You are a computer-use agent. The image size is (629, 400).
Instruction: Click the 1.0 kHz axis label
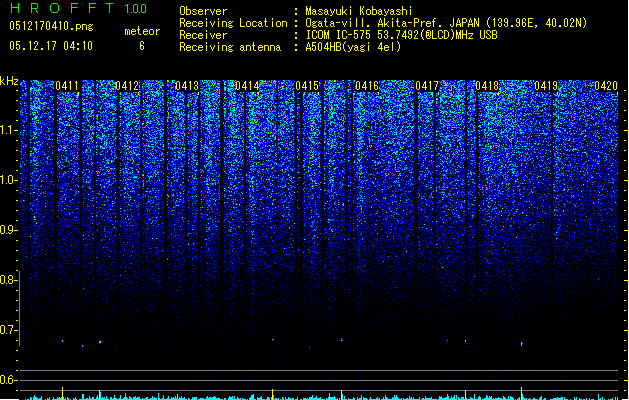pos(8,180)
